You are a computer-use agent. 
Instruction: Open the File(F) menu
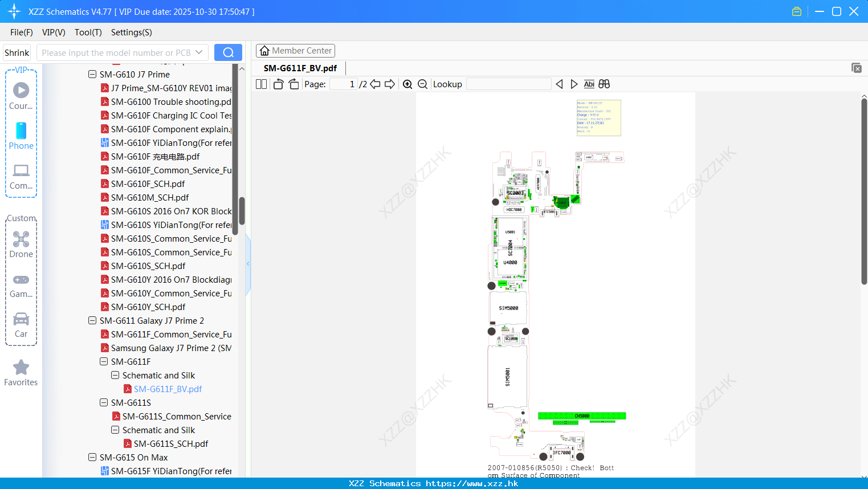pyautogui.click(x=22, y=32)
